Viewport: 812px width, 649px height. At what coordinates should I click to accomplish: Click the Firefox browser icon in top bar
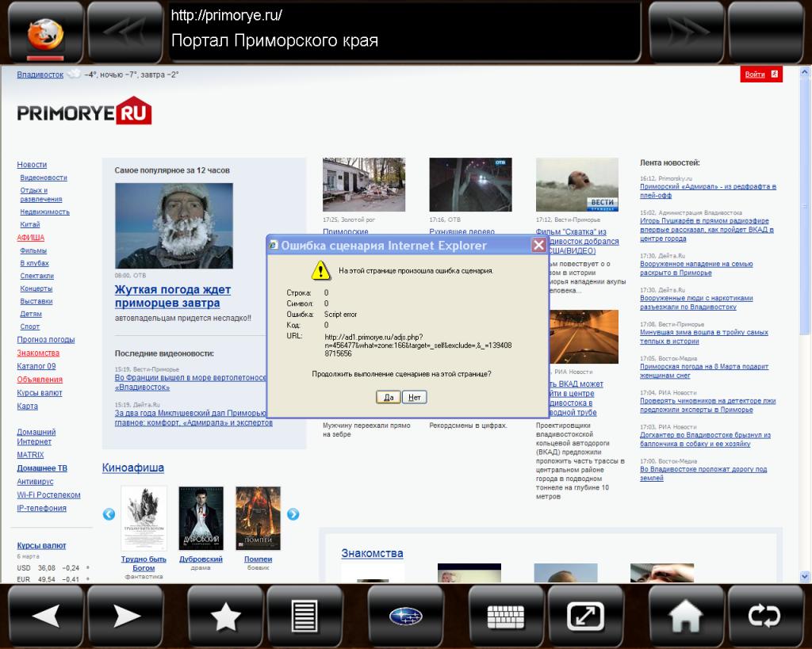pyautogui.click(x=45, y=33)
